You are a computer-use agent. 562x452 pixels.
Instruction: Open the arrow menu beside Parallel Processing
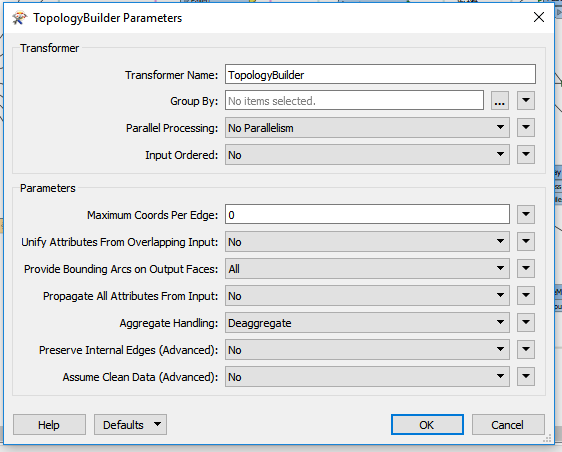pyautogui.click(x=526, y=128)
